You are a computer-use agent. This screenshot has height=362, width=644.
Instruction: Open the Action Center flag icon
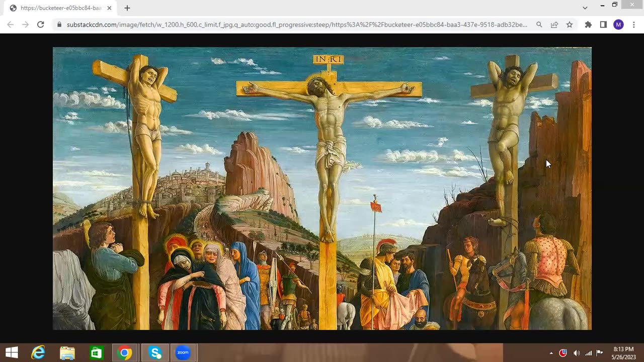(600, 353)
